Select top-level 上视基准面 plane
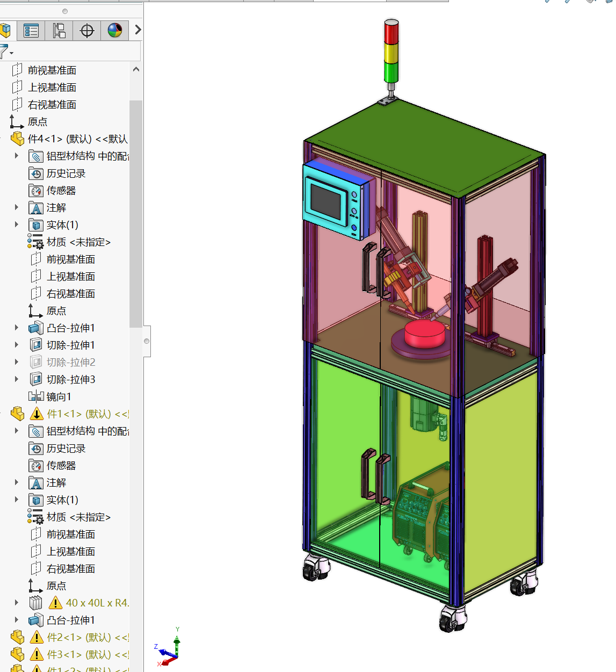This screenshot has width=616, height=672. point(52,88)
